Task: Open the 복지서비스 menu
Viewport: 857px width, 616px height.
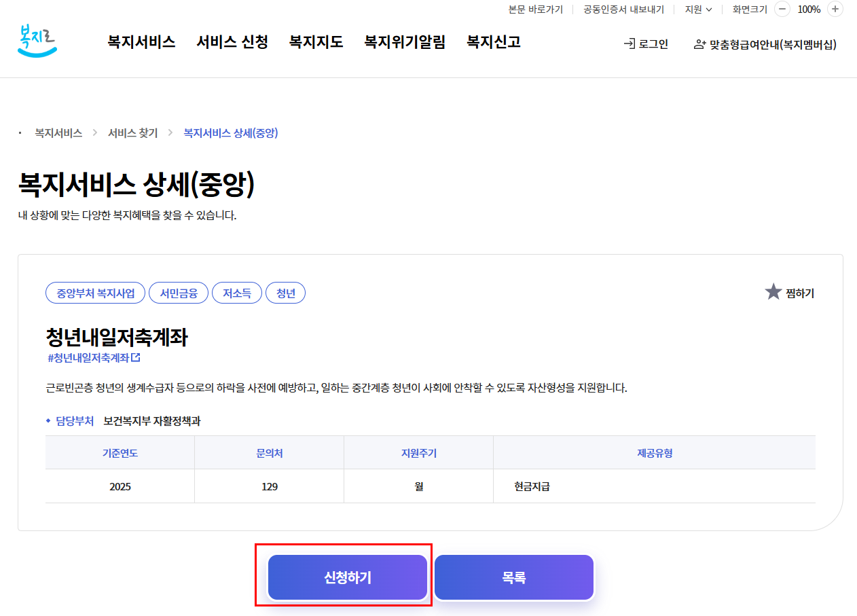Action: [141, 42]
